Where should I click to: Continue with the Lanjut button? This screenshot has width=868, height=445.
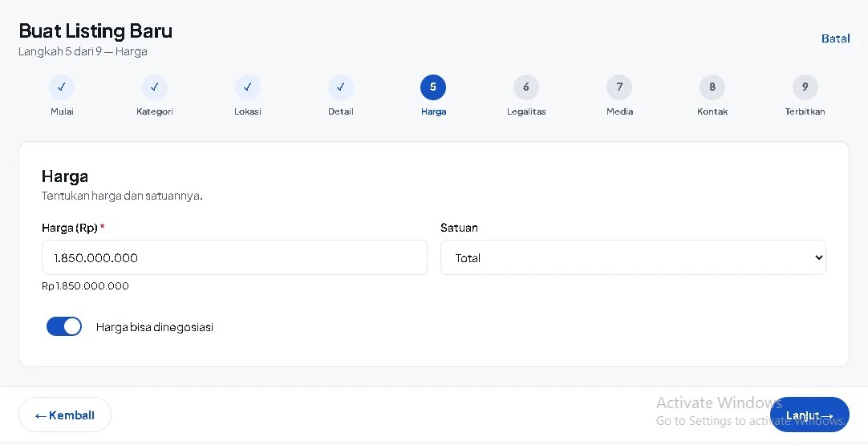(x=809, y=415)
